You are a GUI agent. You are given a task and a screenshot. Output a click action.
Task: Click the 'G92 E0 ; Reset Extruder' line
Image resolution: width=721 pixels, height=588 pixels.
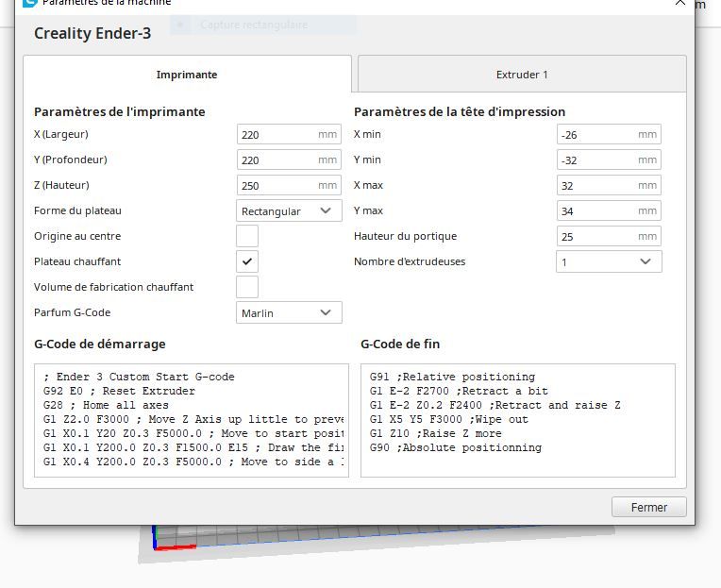tap(119, 391)
